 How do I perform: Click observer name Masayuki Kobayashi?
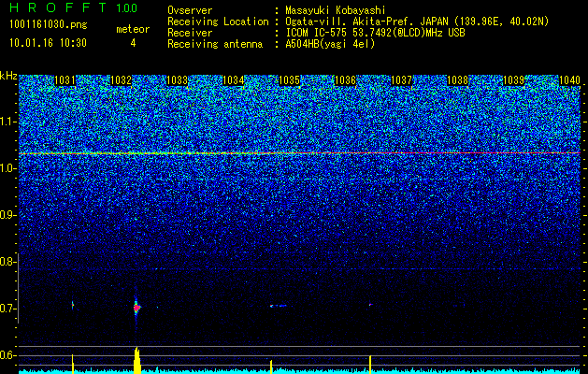click(x=336, y=10)
